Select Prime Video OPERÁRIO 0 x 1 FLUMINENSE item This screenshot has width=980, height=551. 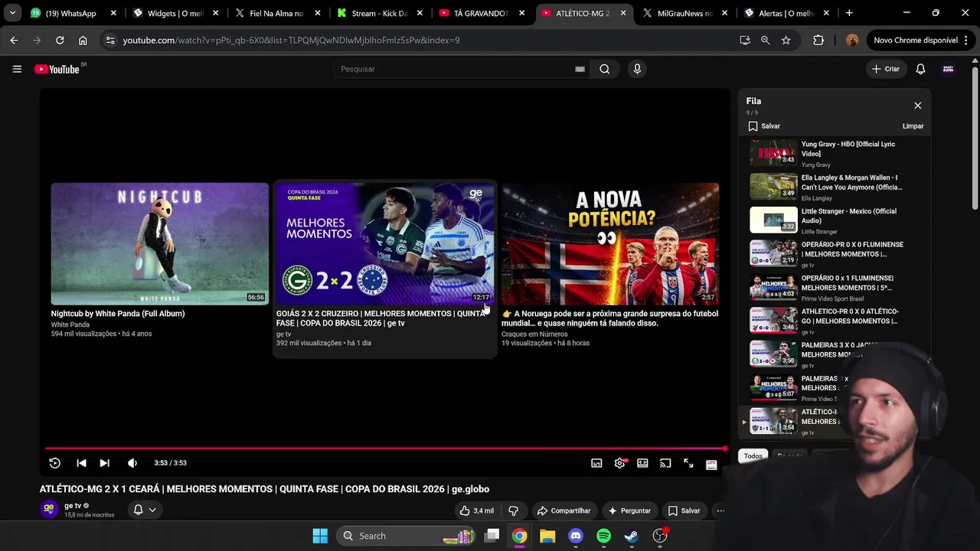pyautogui.click(x=835, y=288)
